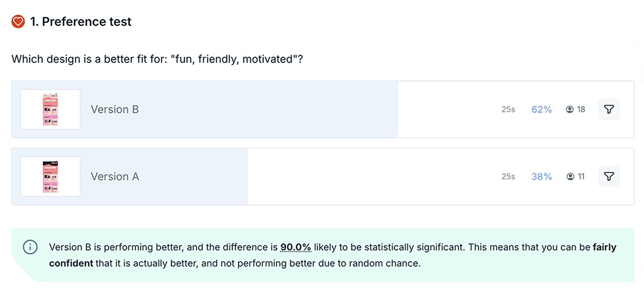Click the participant icon showing 11
Screen dimensions: 644x296
coord(570,176)
